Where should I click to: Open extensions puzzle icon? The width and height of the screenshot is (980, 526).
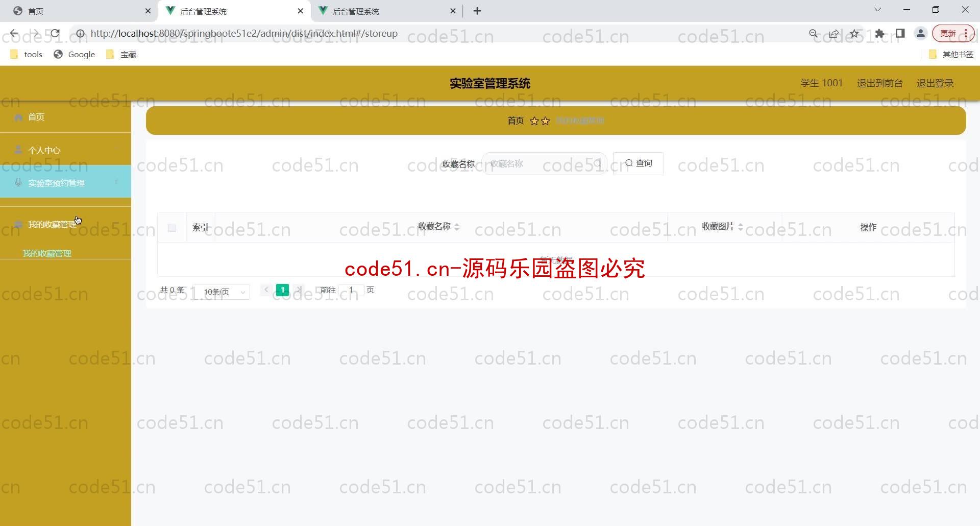point(879,34)
